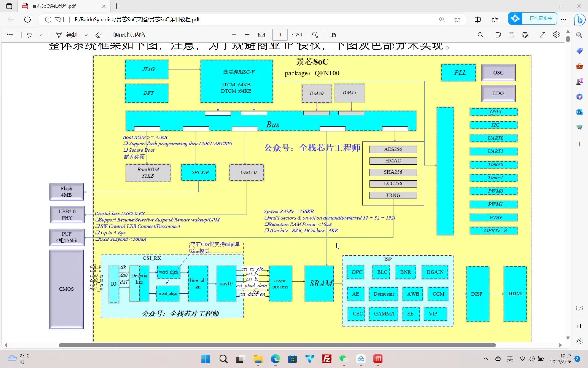Enter full screen mode

click(542, 35)
